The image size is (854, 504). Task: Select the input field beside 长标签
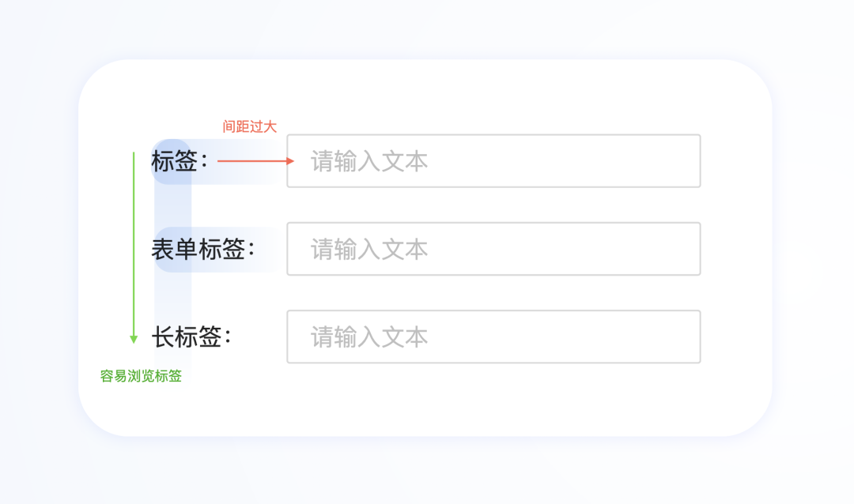tap(493, 337)
